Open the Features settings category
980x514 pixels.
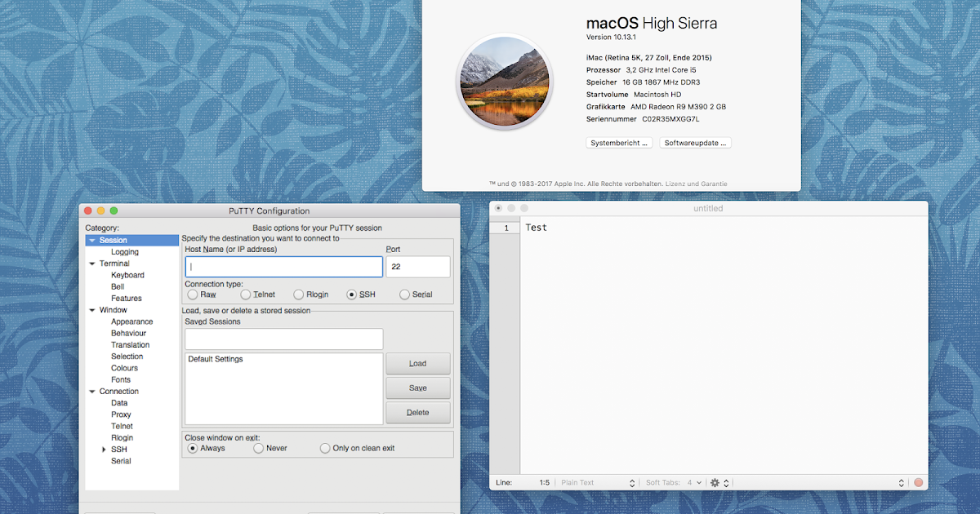coord(127,299)
